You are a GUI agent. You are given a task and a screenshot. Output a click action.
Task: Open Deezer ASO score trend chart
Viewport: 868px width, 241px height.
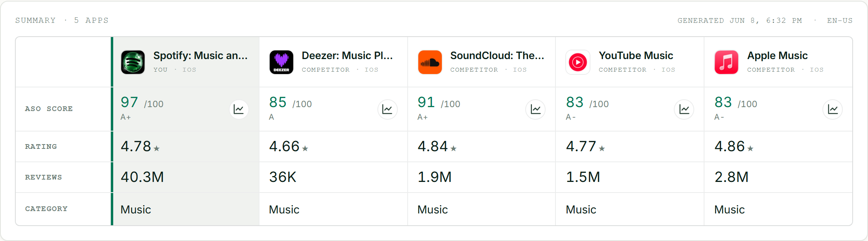tap(387, 109)
